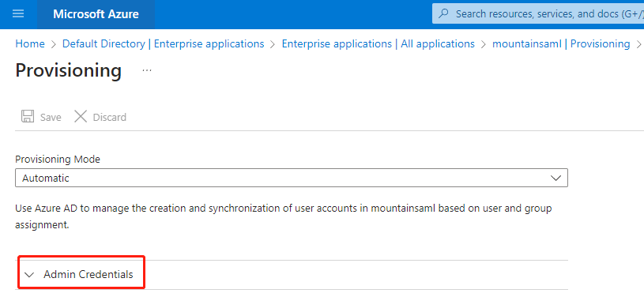Navigate to Home breadcrumb
The height and width of the screenshot is (297, 644).
pos(30,44)
